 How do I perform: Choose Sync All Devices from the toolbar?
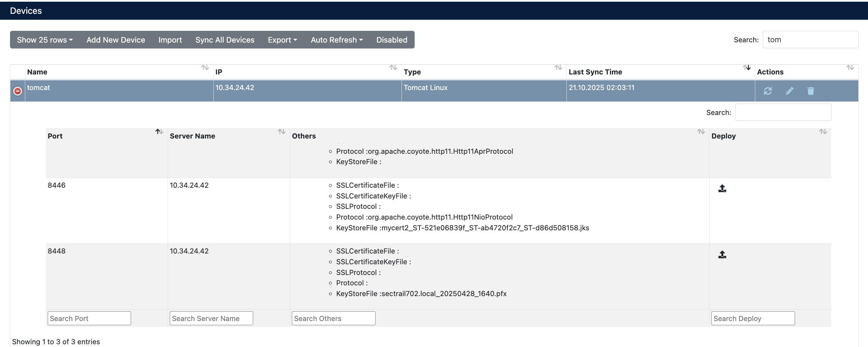[x=225, y=39]
